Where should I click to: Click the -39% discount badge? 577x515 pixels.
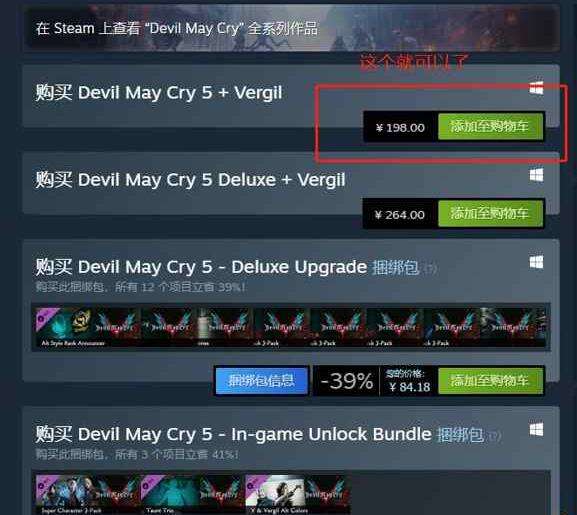(347, 381)
